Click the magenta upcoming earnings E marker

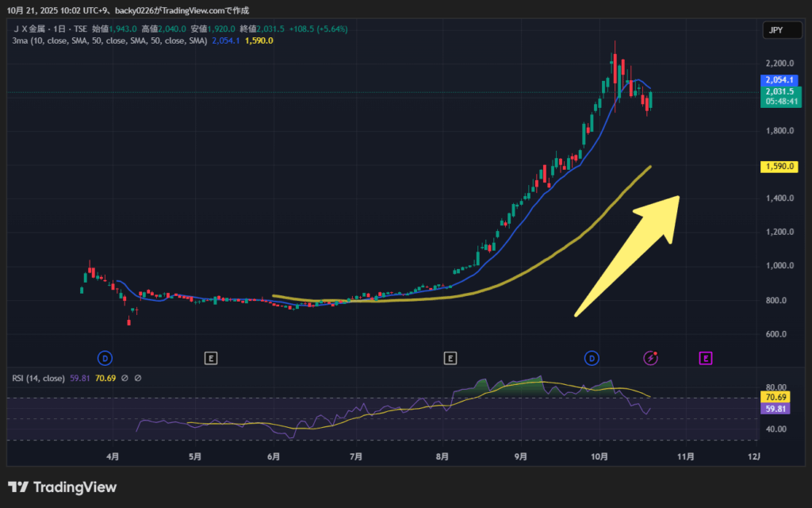tap(705, 358)
